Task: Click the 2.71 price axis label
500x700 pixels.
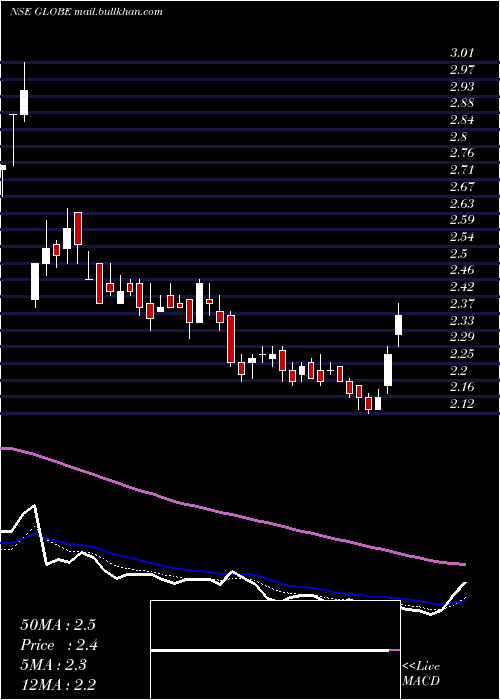Action: [x=462, y=170]
